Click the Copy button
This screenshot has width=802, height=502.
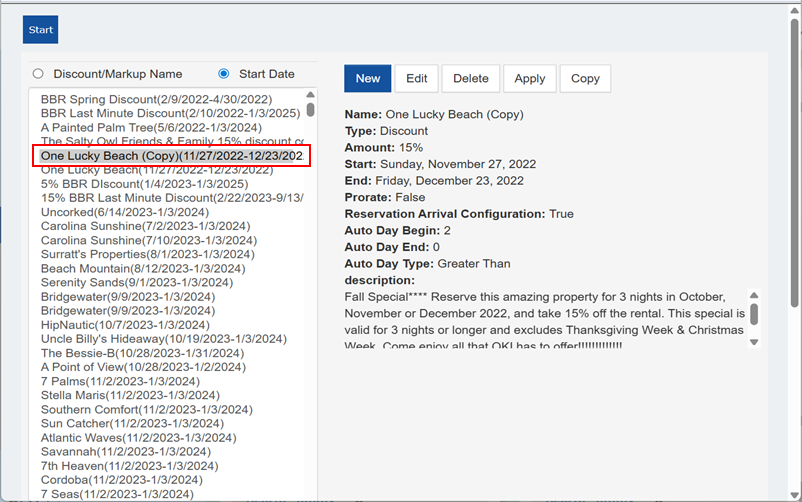pos(585,79)
